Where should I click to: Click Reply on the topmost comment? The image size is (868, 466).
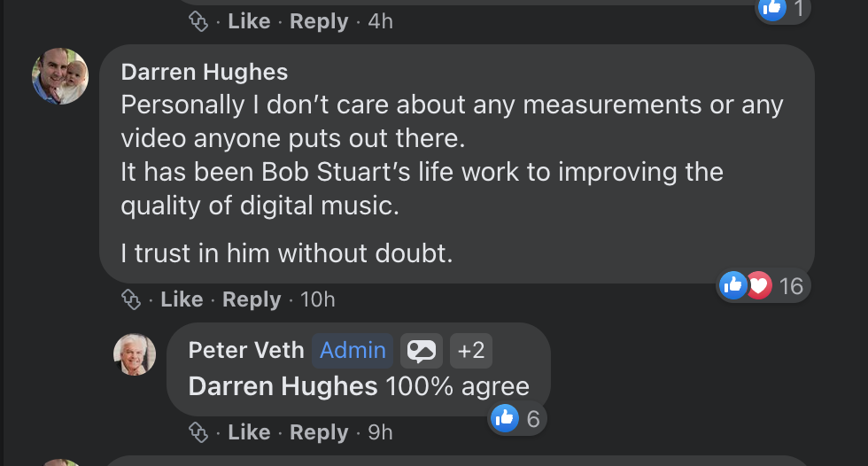tap(319, 21)
